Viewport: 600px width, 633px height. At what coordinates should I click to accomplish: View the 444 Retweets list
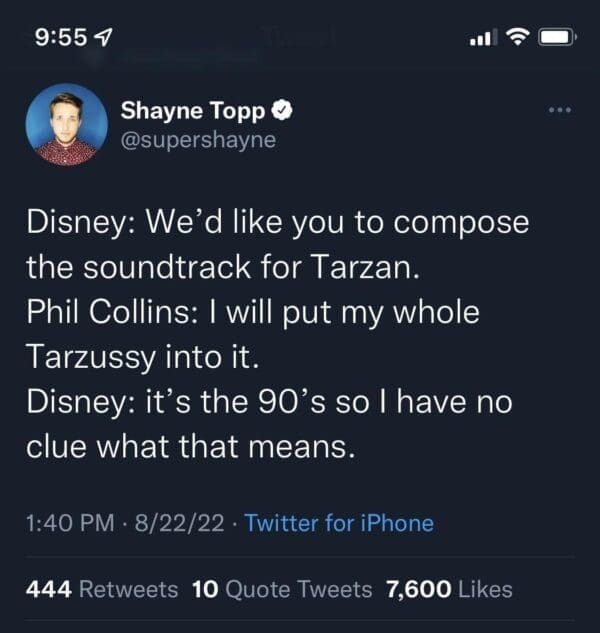pos(101,589)
